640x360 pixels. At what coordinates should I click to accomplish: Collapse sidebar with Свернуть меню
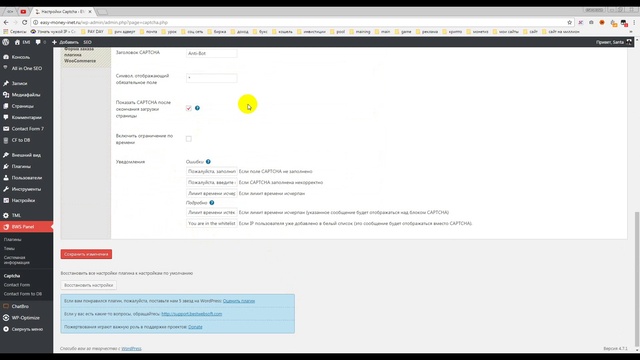pos(27,329)
